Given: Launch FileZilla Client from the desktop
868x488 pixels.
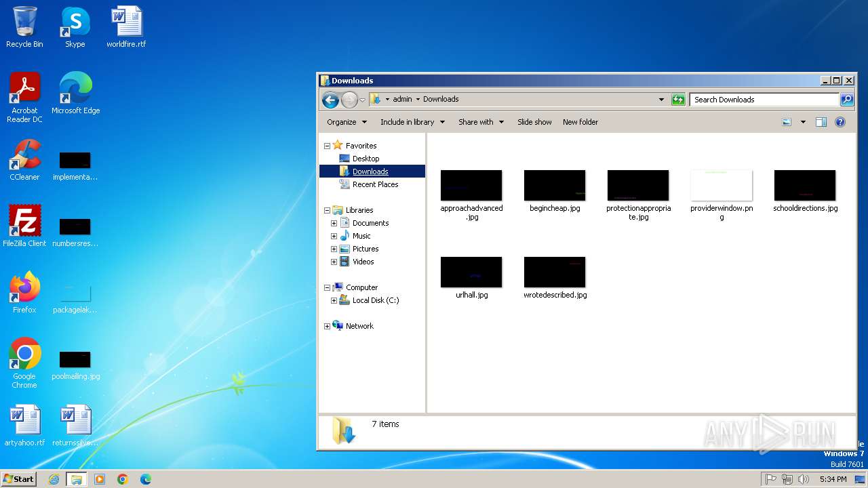Looking at the screenshot, I should [x=24, y=226].
